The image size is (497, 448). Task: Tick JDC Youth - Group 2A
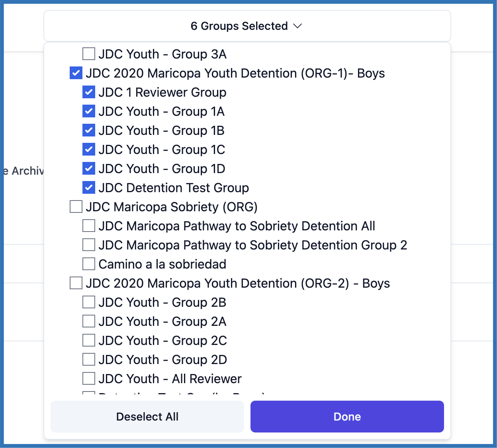click(x=89, y=321)
